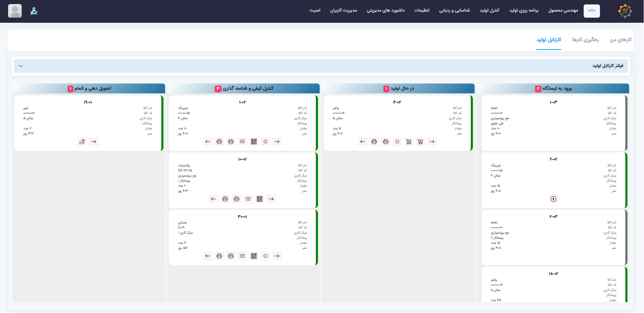Select the کارتابل تولید tab

coord(548,40)
